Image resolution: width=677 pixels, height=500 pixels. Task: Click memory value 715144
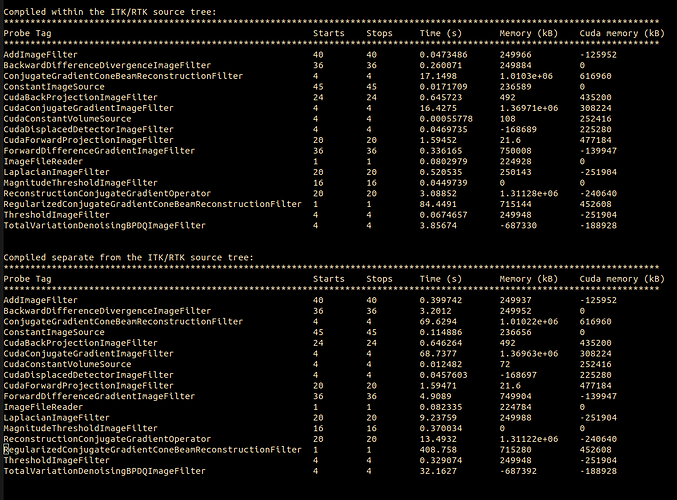(x=516, y=204)
